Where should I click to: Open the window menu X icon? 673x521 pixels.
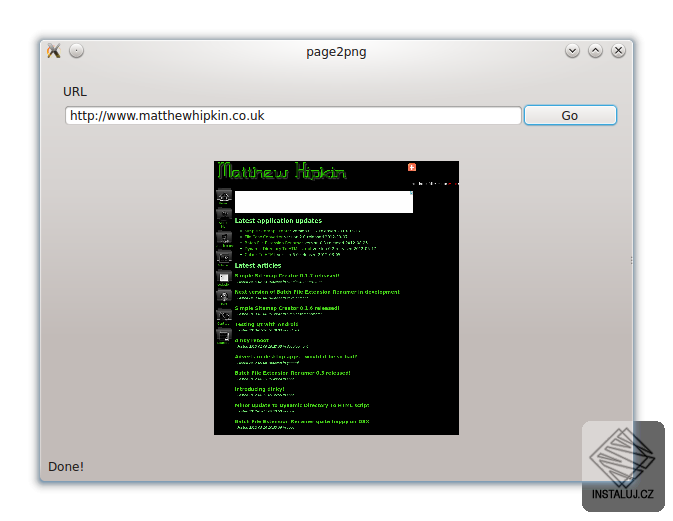pyautogui.click(x=54, y=51)
